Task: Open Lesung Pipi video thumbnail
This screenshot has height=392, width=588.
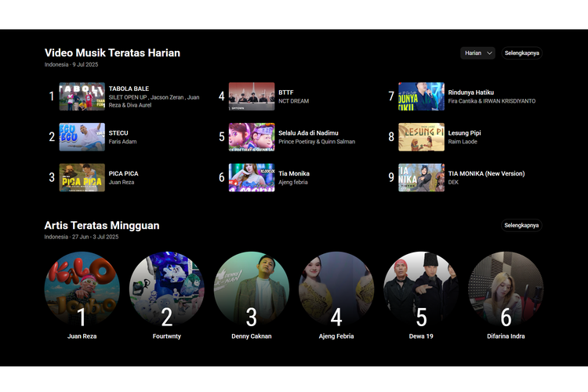Action: pyautogui.click(x=421, y=137)
